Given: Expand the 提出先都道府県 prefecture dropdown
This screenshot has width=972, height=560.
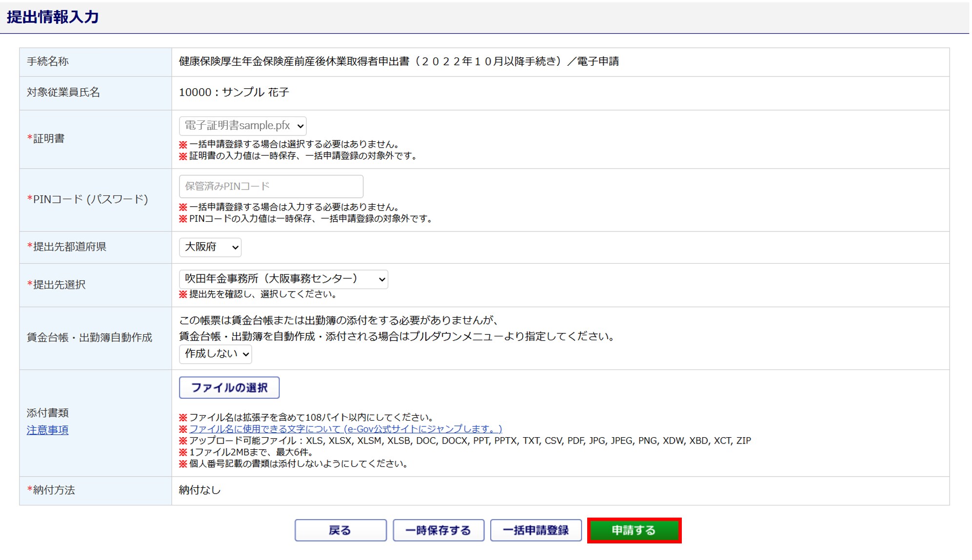Looking at the screenshot, I should coord(210,247).
